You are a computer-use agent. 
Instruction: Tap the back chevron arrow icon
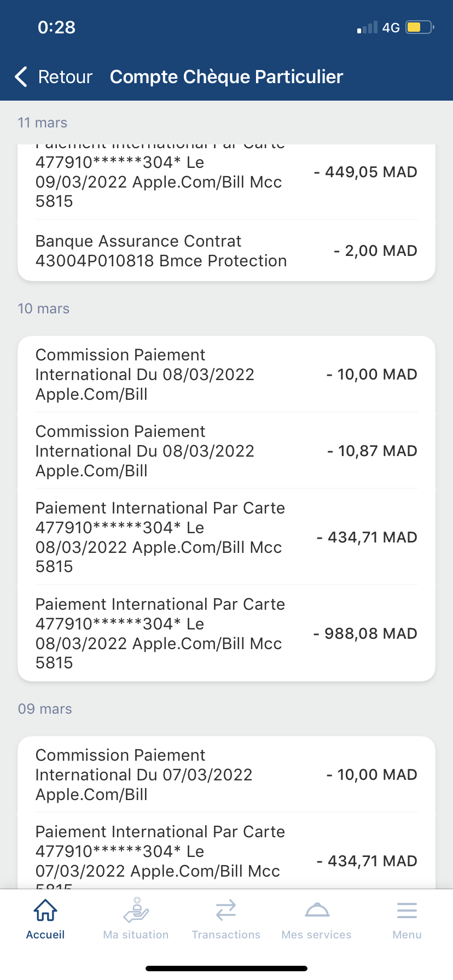click(21, 77)
